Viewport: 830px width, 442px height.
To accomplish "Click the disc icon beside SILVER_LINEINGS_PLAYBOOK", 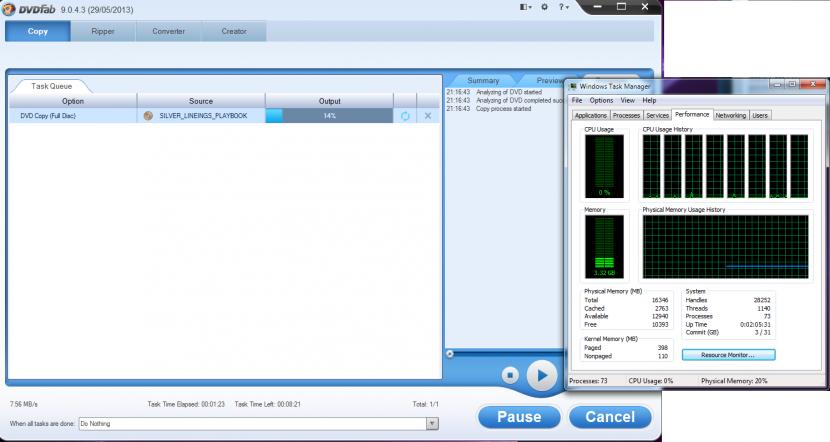I will point(149,116).
